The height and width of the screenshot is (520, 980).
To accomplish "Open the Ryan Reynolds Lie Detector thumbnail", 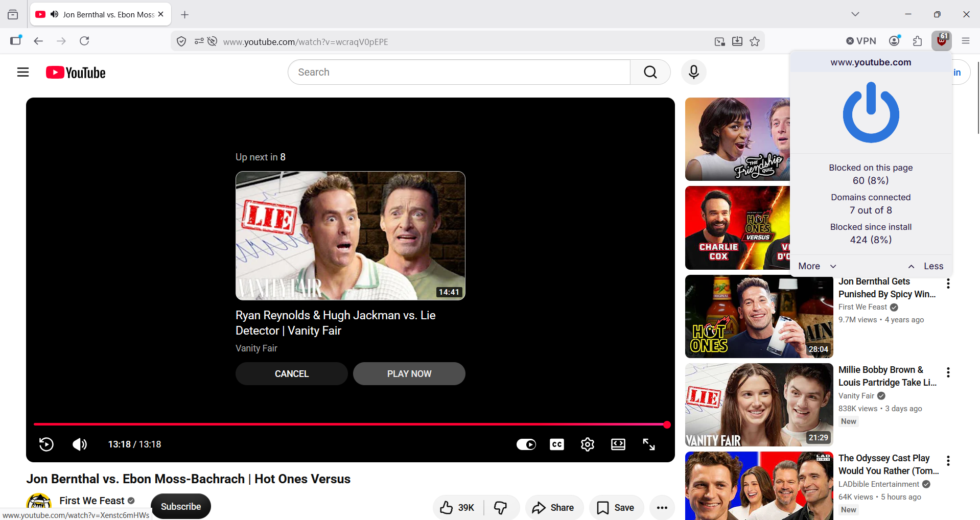I will [351, 235].
